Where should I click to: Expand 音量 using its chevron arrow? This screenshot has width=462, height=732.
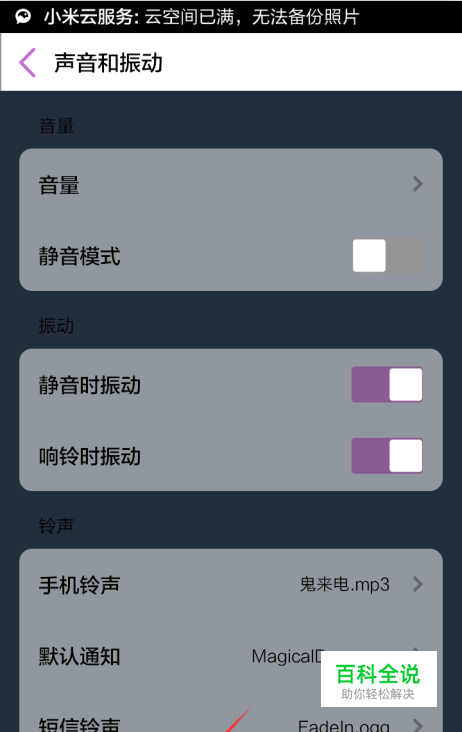pos(418,184)
